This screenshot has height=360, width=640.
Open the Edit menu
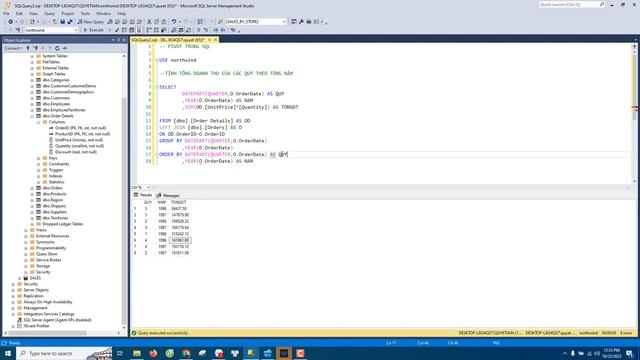pos(19,13)
